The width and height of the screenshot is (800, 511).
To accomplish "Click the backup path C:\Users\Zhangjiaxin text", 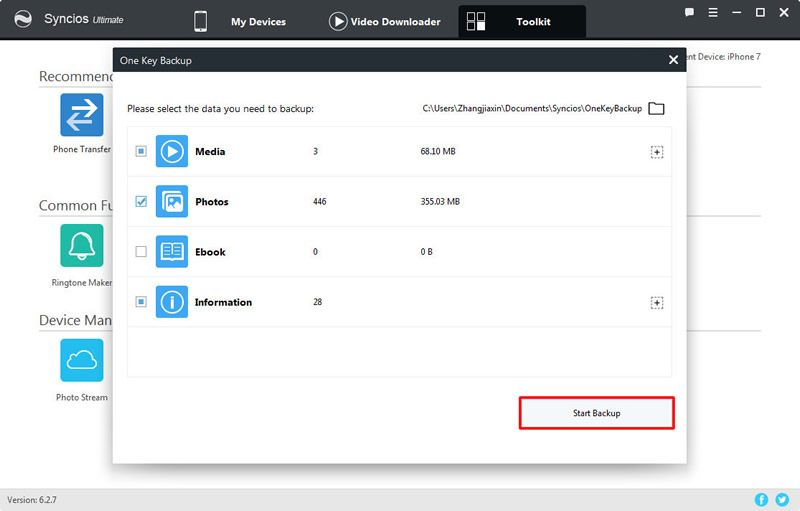I will [532, 109].
